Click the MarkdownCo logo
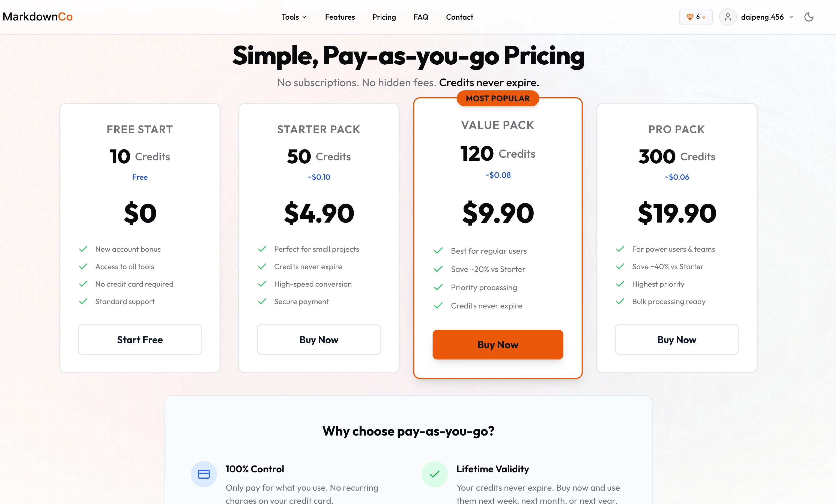Image resolution: width=836 pixels, height=504 pixels. tap(38, 17)
